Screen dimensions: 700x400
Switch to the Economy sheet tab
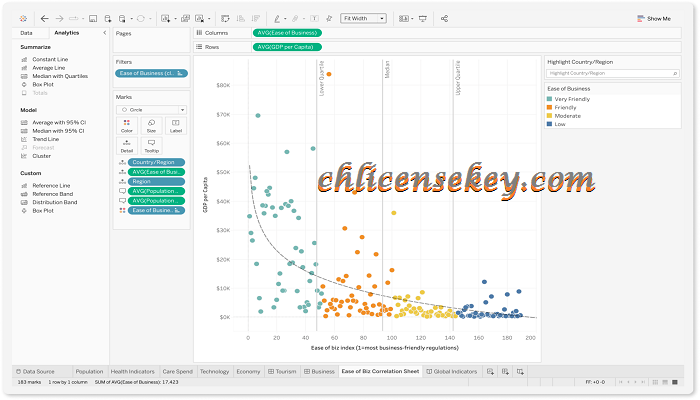click(x=248, y=371)
